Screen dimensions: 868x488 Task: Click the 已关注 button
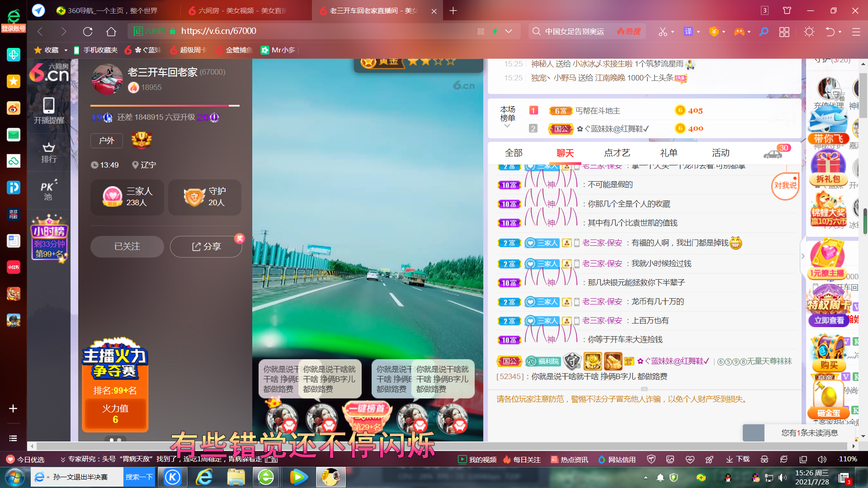(x=127, y=246)
